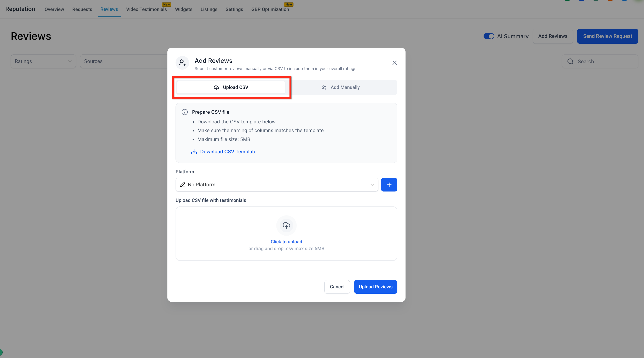Click the download icon beside CSV Template
Screen dimensions: 644x358
pyautogui.click(x=194, y=151)
